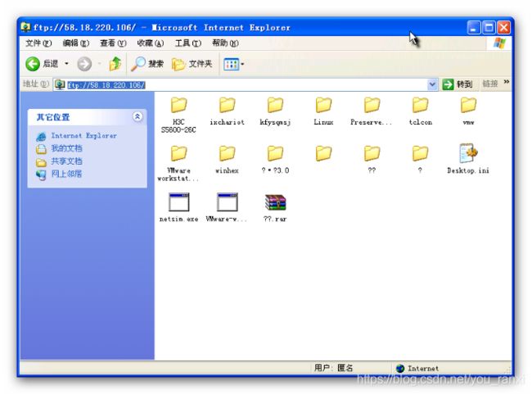The width and height of the screenshot is (532, 394).
Task: Go up one folder level
Action: click(x=115, y=64)
